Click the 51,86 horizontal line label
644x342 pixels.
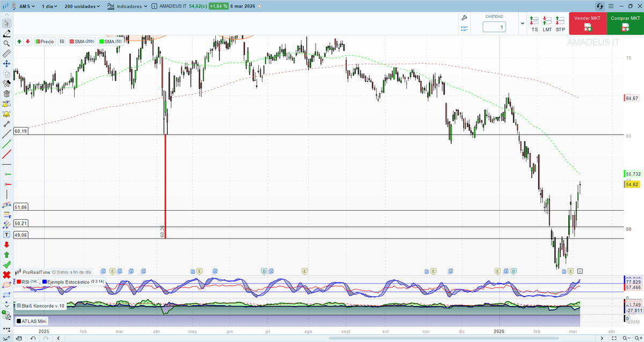pyautogui.click(x=21, y=207)
